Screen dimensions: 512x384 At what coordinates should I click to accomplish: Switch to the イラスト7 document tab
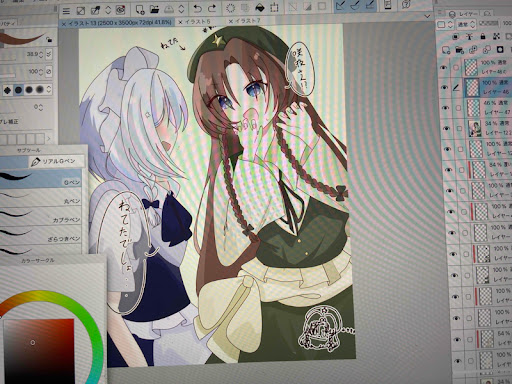point(244,21)
